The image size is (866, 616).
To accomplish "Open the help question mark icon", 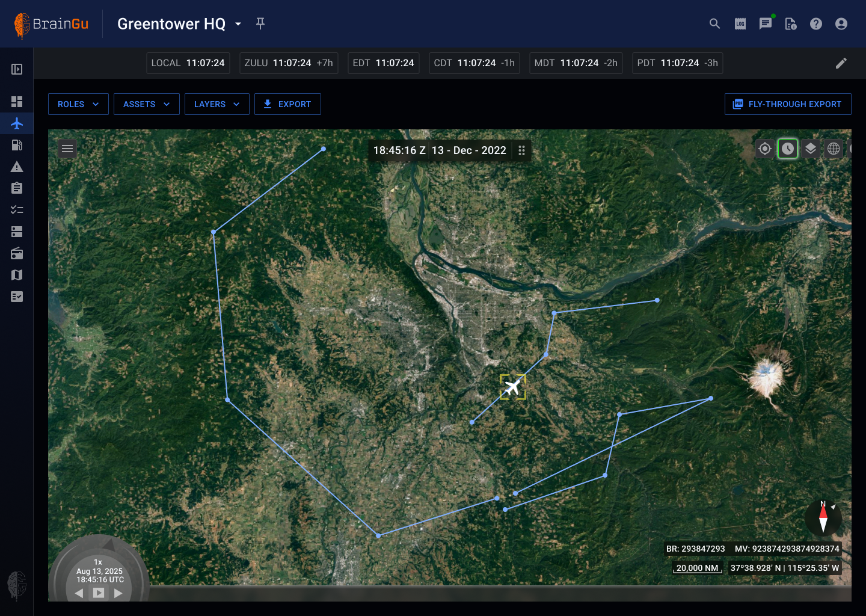I will point(815,24).
